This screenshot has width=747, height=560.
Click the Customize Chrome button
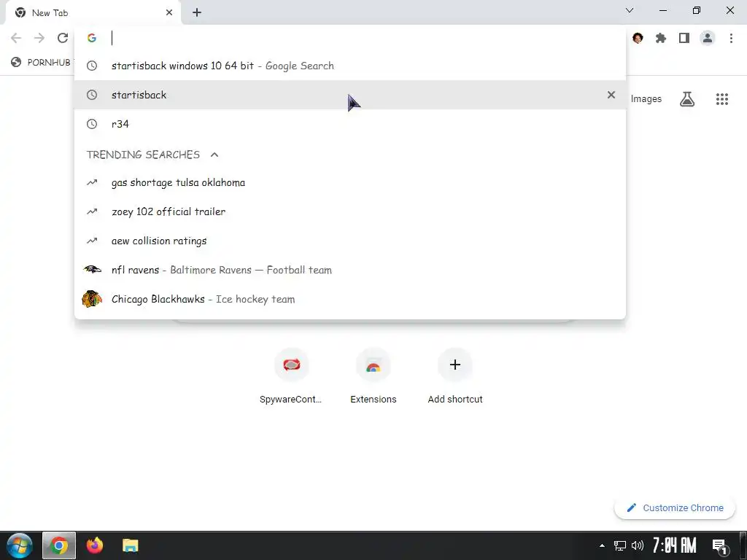(675, 507)
